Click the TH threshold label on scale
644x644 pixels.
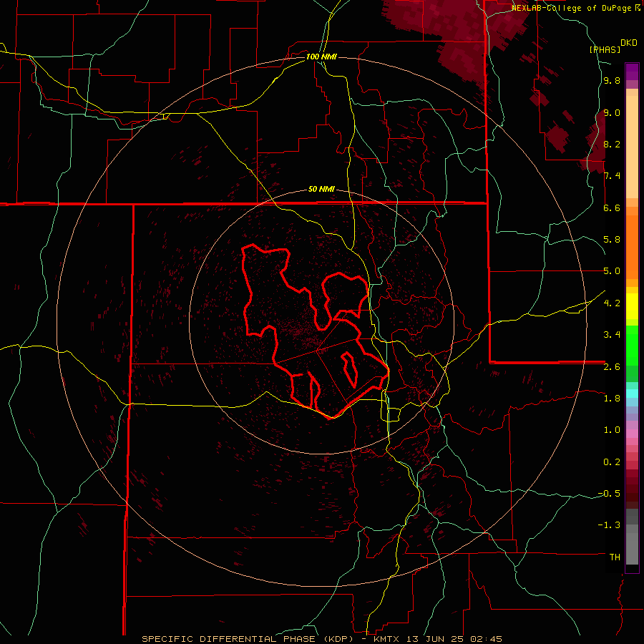point(615,557)
